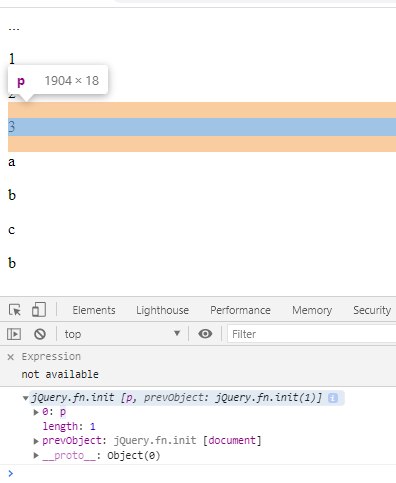
Task: Open the top context dropdown
Action: tap(122, 334)
